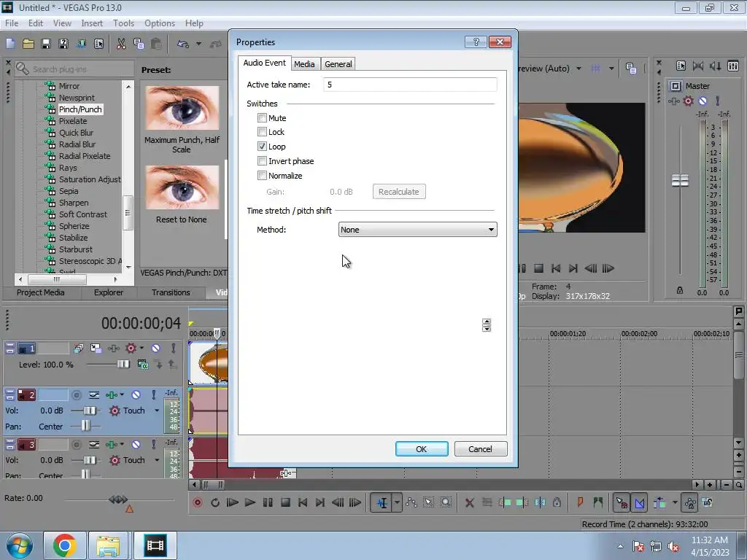Click Play in the timeline transport bar
Image resolution: width=747 pixels, height=560 pixels.
click(249, 502)
